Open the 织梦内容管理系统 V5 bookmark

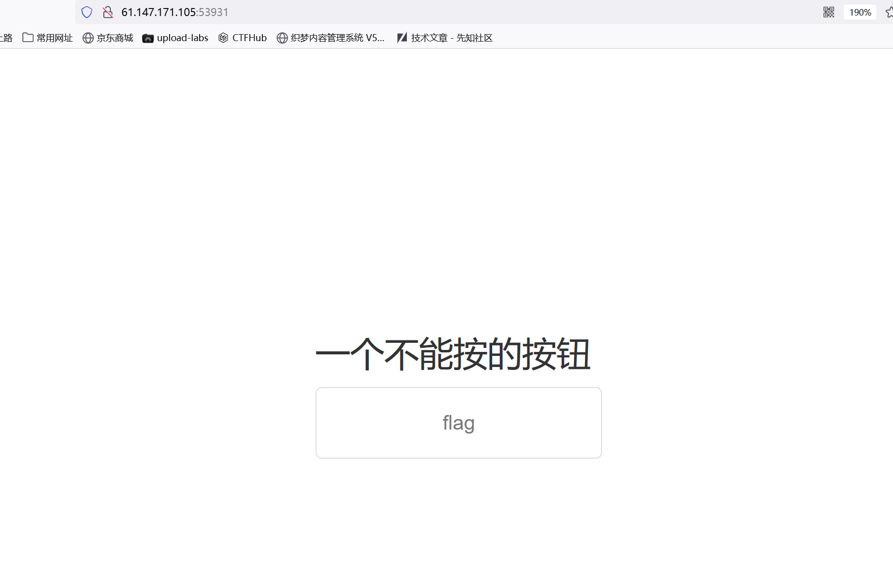(x=331, y=38)
